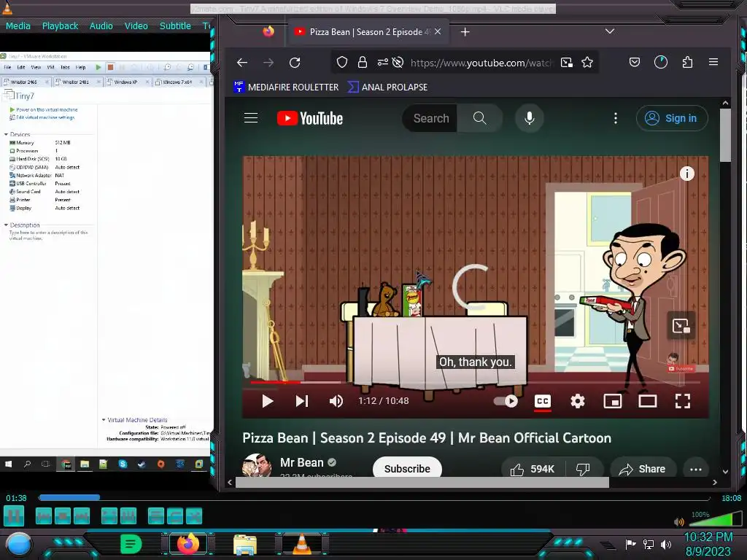Adjust VLC volume slider
This screenshot has width=747, height=560.
pyautogui.click(x=715, y=519)
